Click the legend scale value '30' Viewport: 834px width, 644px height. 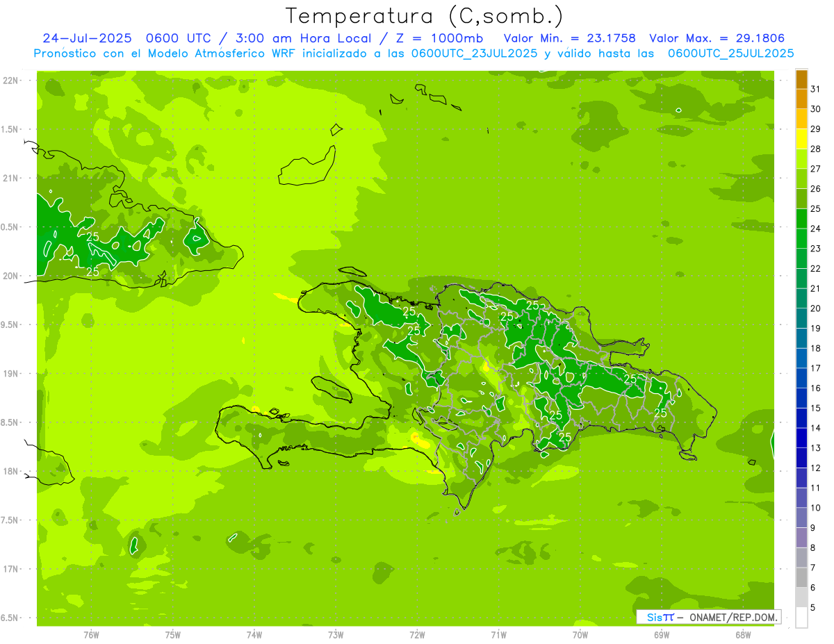816,109
